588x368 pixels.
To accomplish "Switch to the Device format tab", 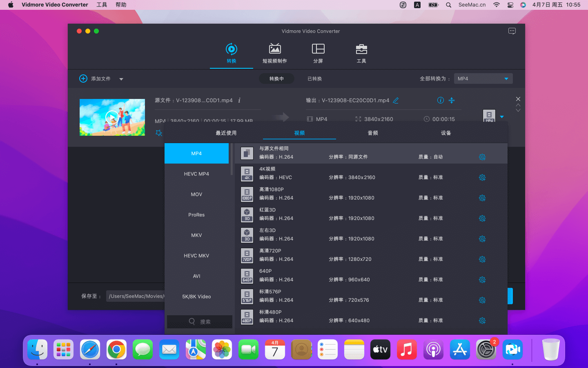I will 445,133.
